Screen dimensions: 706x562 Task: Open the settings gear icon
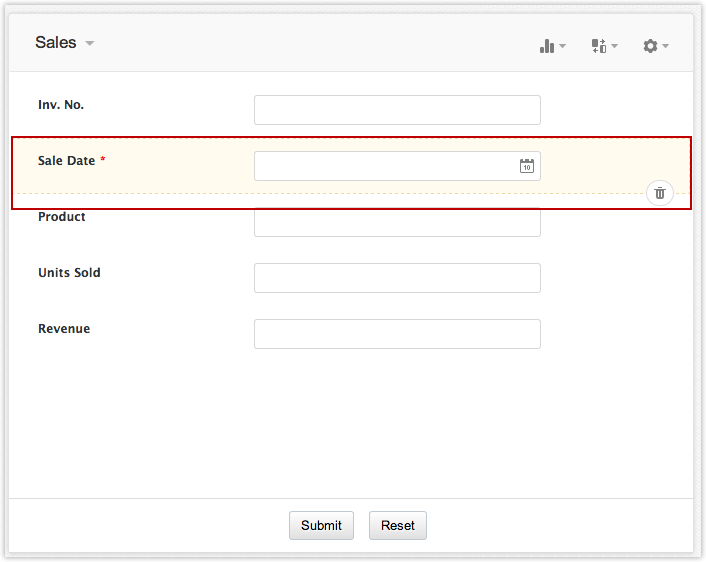click(650, 46)
